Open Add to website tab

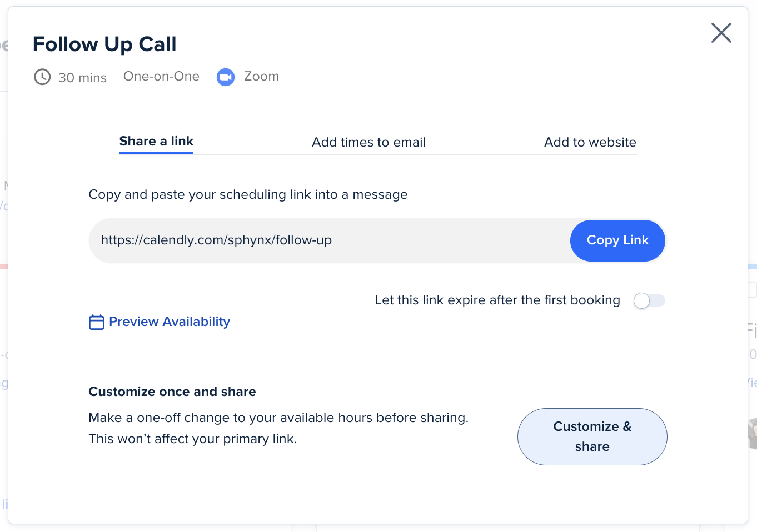click(x=590, y=142)
